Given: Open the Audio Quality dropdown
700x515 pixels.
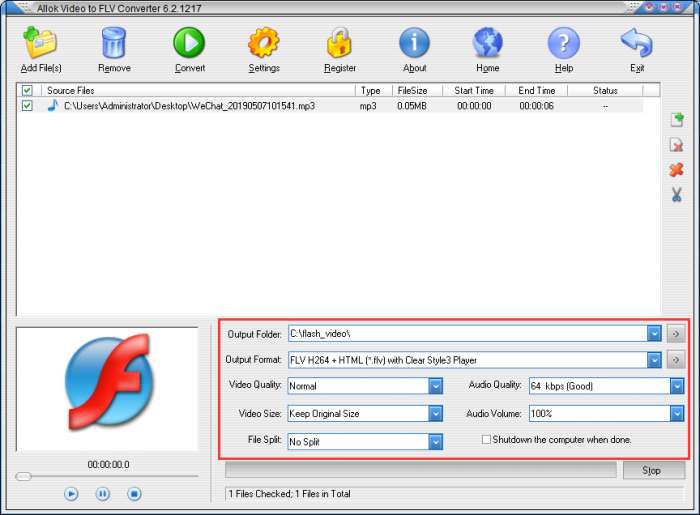Looking at the screenshot, I should (x=677, y=386).
